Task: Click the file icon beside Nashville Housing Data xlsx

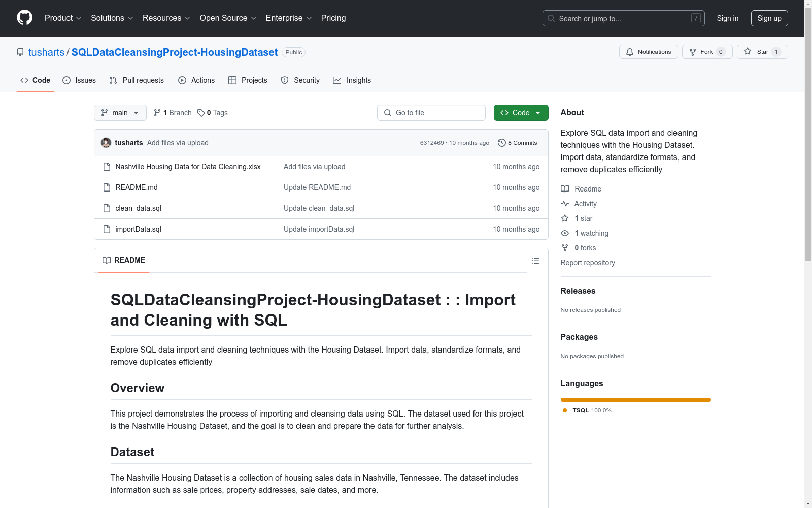Action: [107, 167]
